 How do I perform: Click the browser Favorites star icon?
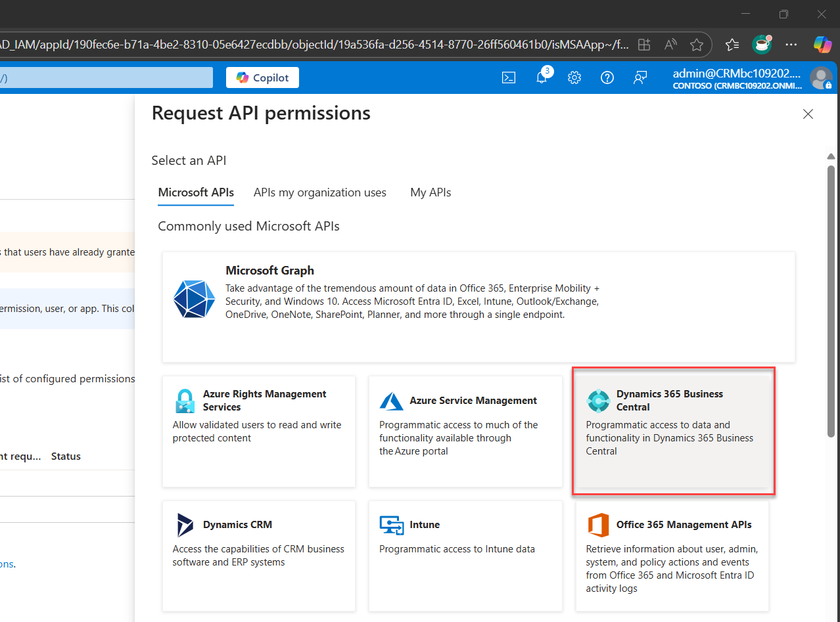click(x=697, y=45)
